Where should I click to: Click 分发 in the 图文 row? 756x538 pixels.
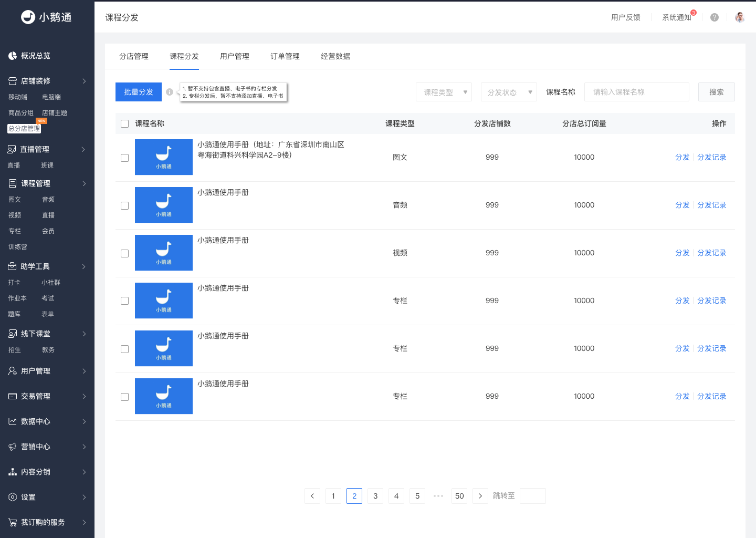click(x=682, y=157)
